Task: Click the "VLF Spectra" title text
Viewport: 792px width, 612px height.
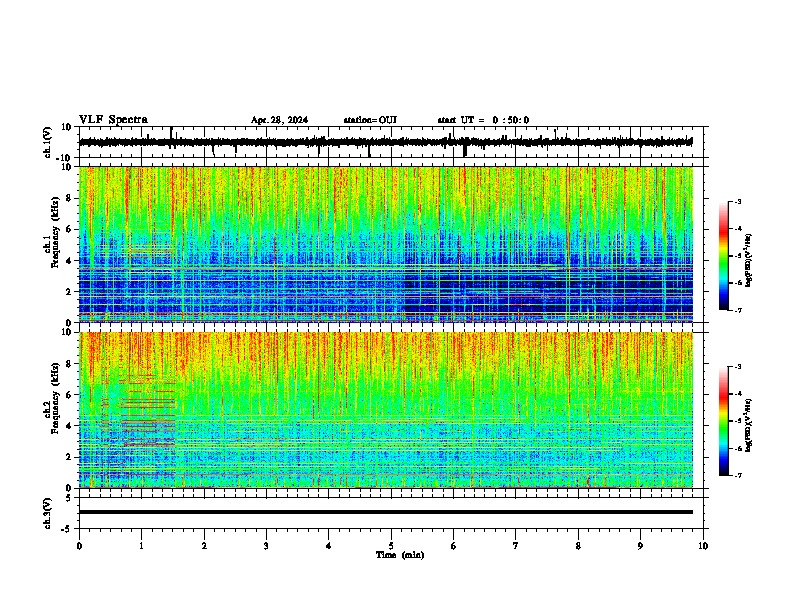Action: (x=113, y=120)
